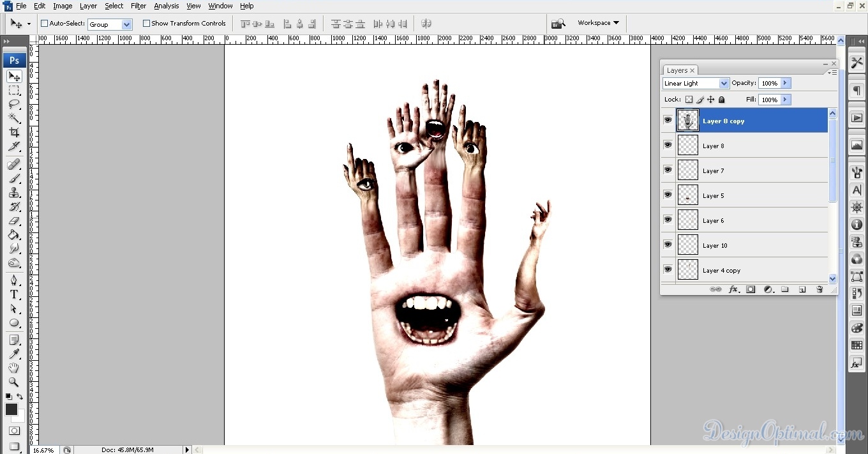Select the Rectangular Marquee tool
Viewport: 868px width, 454px height.
click(14, 91)
